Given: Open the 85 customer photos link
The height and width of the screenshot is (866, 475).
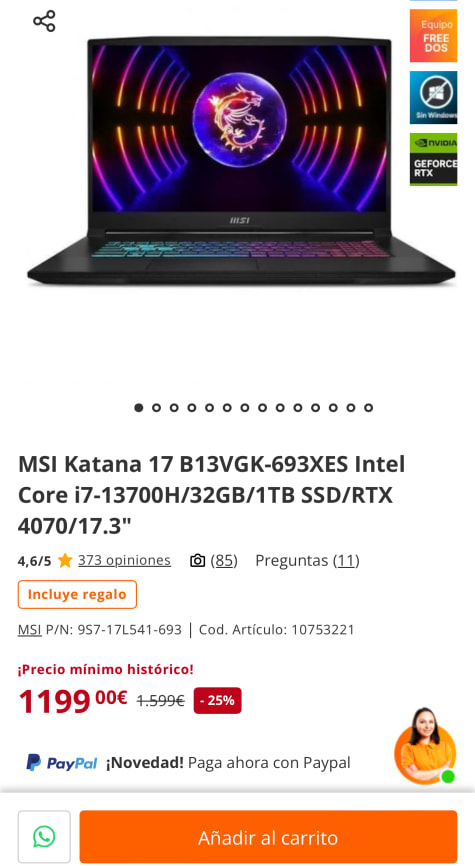Looking at the screenshot, I should (x=224, y=561).
